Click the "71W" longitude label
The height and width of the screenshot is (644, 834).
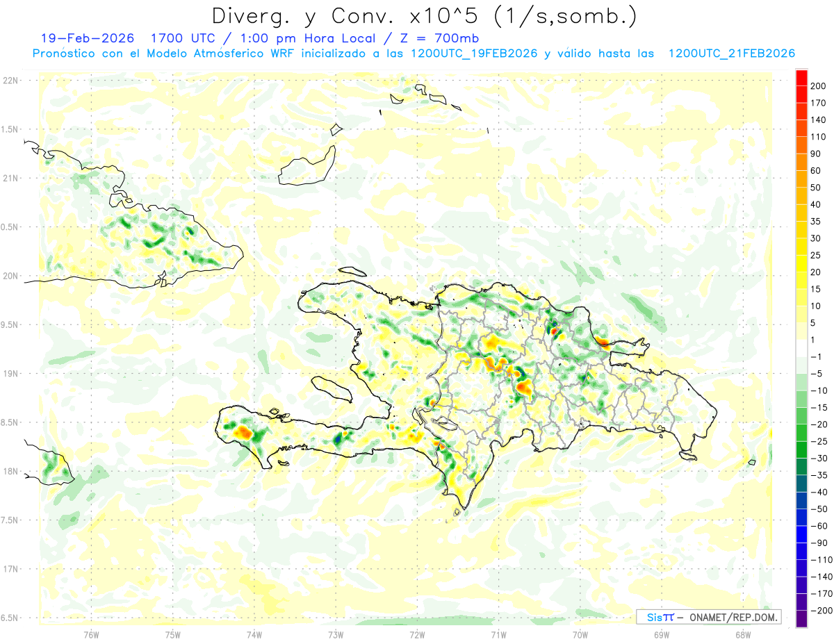pyautogui.click(x=498, y=634)
